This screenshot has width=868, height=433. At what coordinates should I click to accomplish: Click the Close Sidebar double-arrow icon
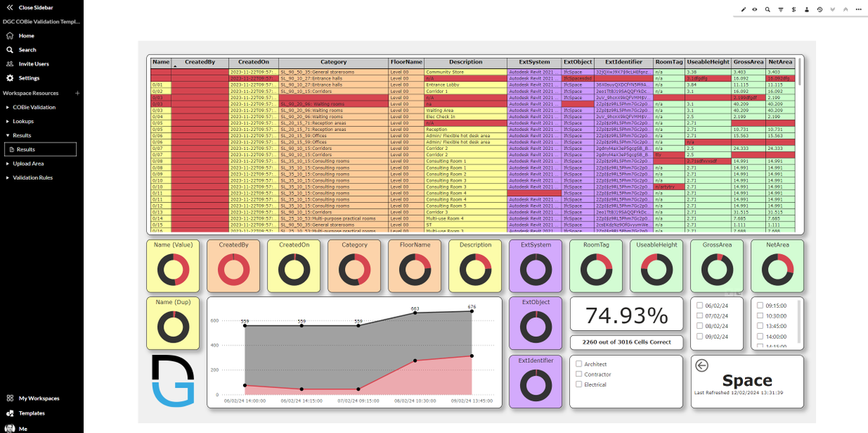pyautogui.click(x=9, y=7)
